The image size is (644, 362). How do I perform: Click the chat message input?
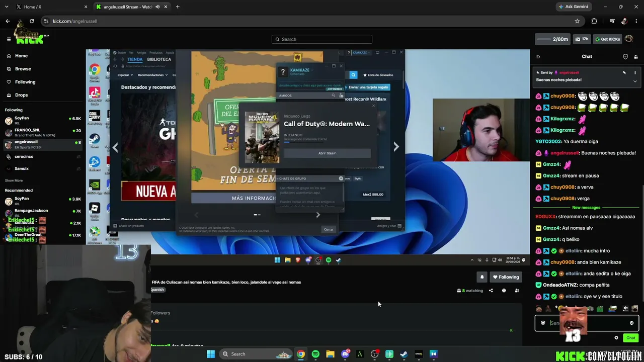[x=587, y=323]
